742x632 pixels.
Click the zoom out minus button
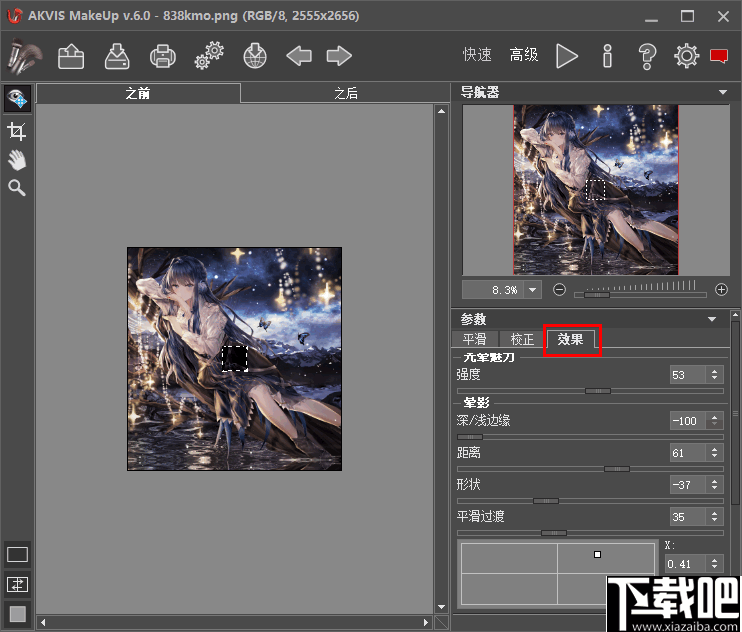coord(559,290)
